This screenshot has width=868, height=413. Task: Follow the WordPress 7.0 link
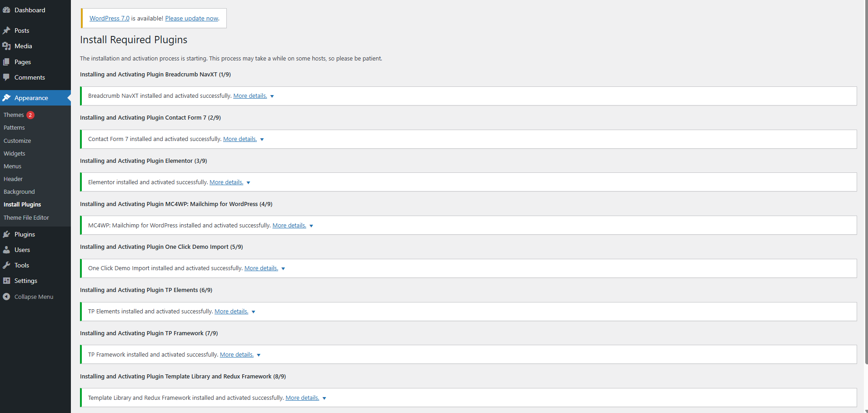(x=110, y=18)
